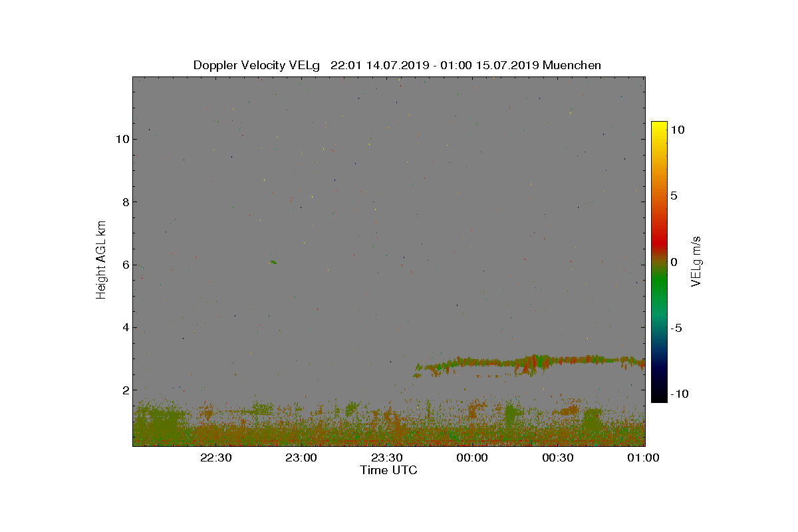The height and width of the screenshot is (532, 798).
Task: Click the red zone of the colorbar
Action: tap(659, 243)
